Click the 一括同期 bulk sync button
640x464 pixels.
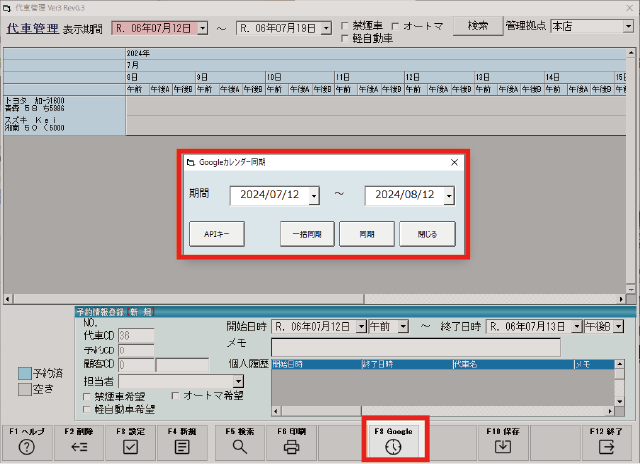(307, 234)
